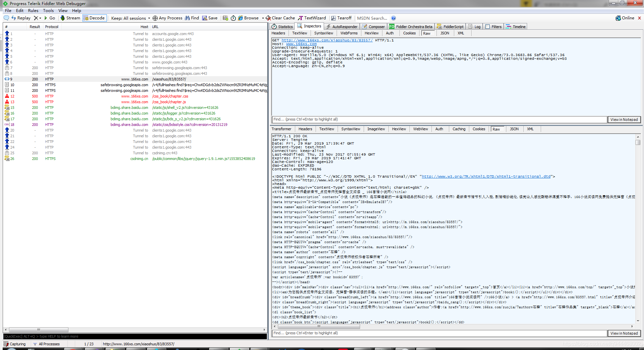Toggle the Filters tab checkbox

(488, 27)
